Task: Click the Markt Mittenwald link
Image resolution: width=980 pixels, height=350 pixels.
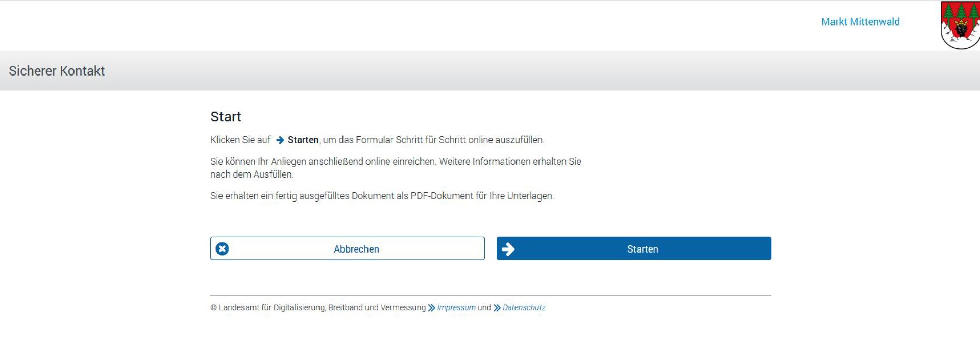Action: pyautogui.click(x=860, y=22)
